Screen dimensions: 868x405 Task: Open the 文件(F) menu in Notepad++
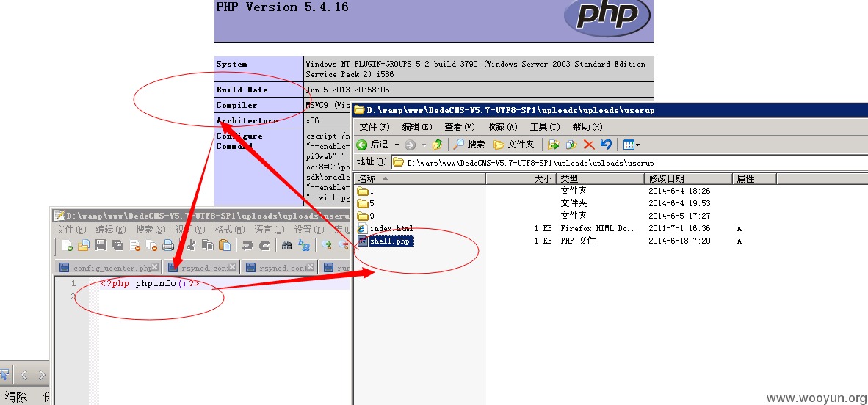point(71,230)
